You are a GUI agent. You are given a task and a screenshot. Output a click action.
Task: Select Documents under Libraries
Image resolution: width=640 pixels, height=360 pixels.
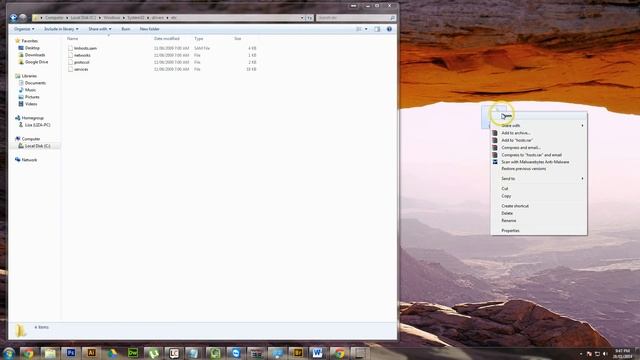35,83
